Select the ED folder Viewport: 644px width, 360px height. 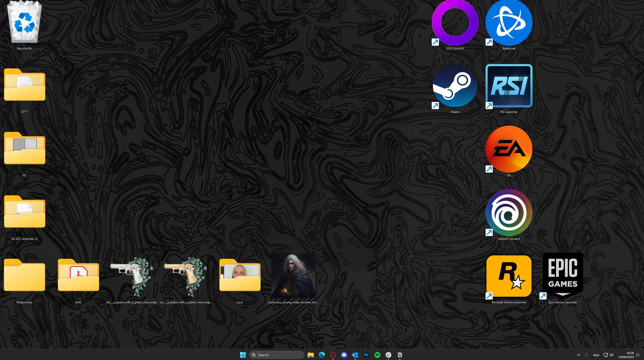(25, 148)
